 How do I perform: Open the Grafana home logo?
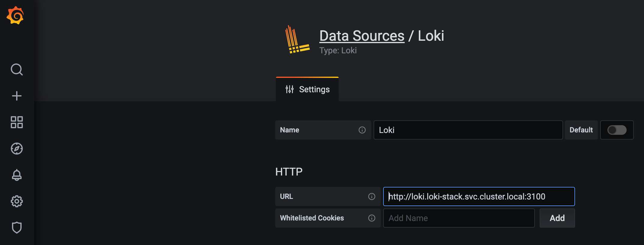tap(16, 14)
